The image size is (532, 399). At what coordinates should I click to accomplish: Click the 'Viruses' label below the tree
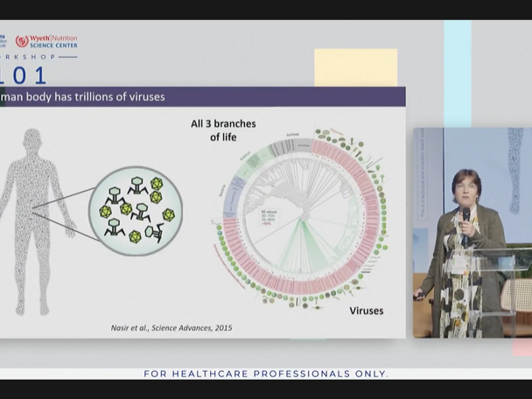click(x=366, y=311)
